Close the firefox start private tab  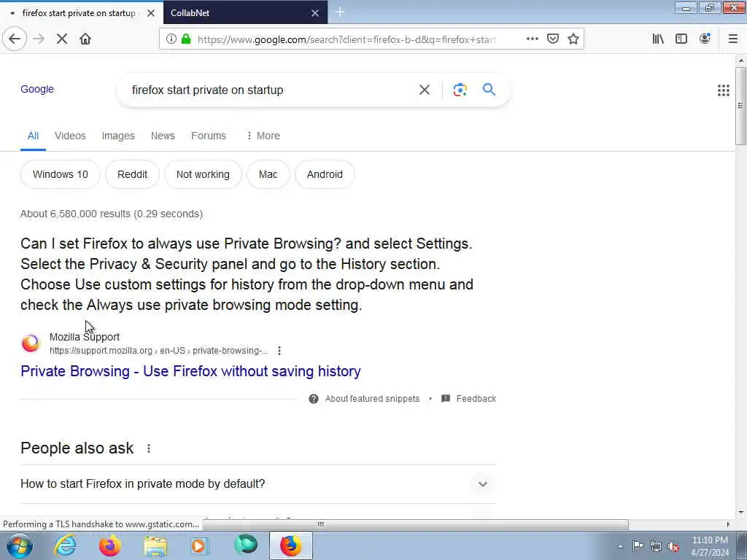tap(151, 13)
